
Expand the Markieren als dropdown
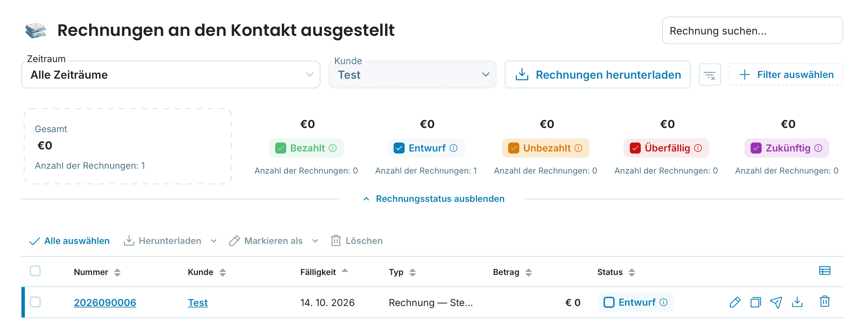[315, 241]
